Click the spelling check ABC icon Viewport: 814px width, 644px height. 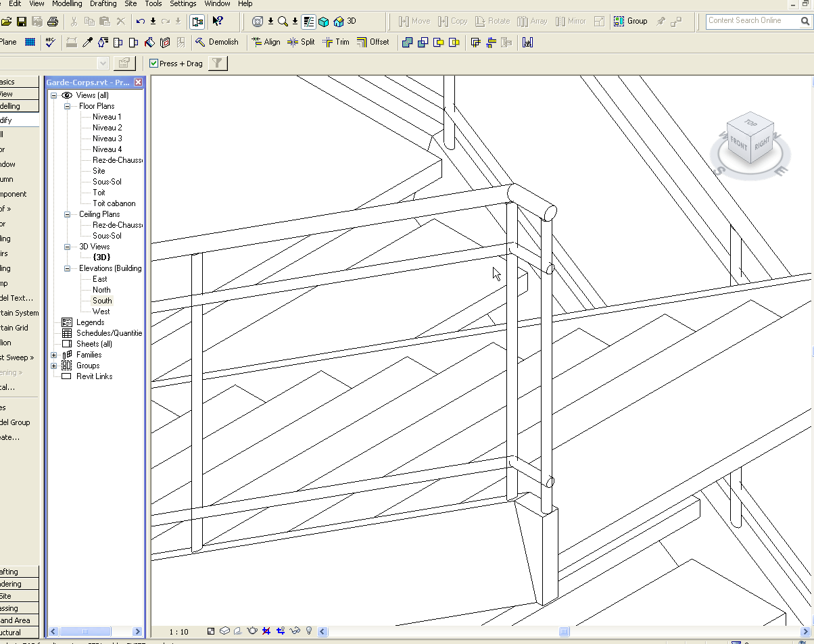click(x=50, y=42)
